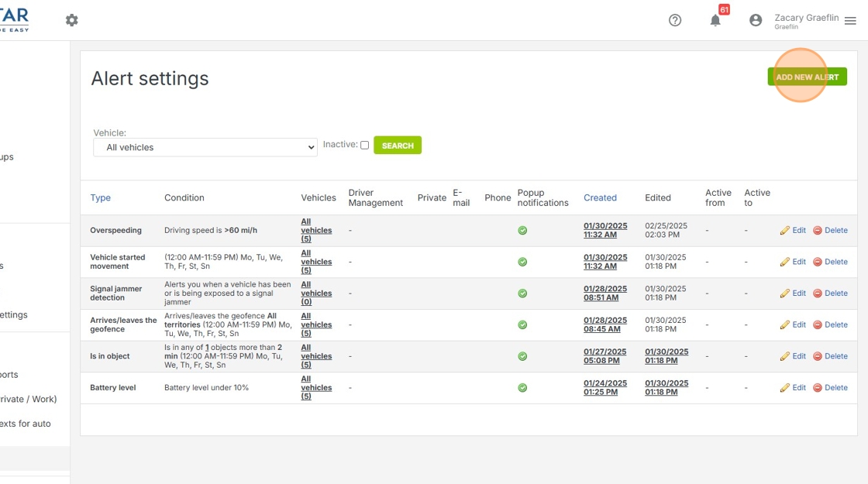Screen dimensions: 868x484
Task: Edit the Is in object alert
Action: click(x=793, y=356)
